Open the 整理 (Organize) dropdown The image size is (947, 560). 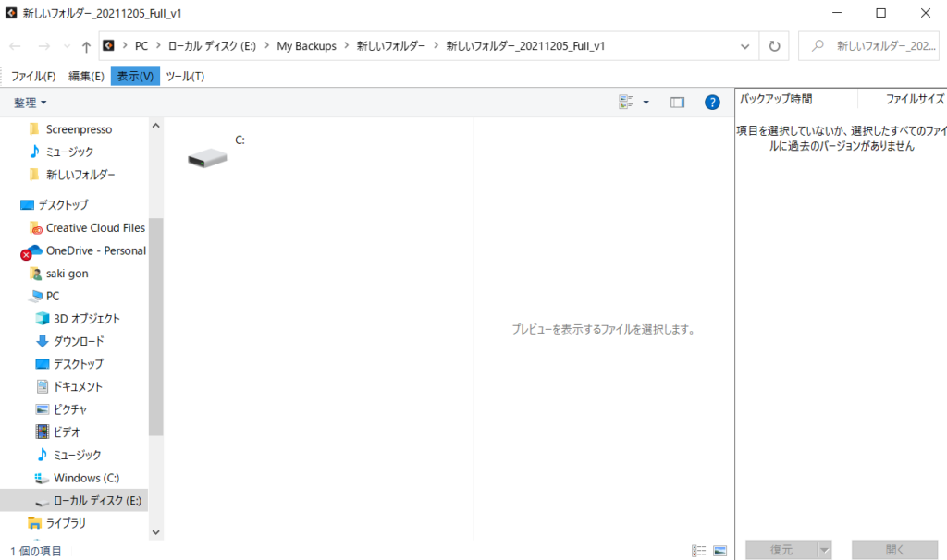pos(30,102)
